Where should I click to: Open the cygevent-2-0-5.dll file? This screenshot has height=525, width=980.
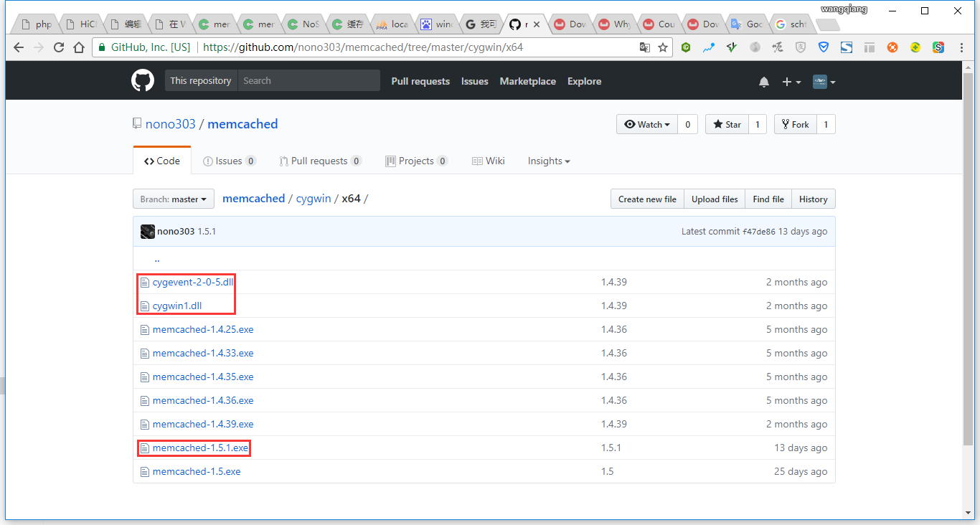pyautogui.click(x=193, y=283)
